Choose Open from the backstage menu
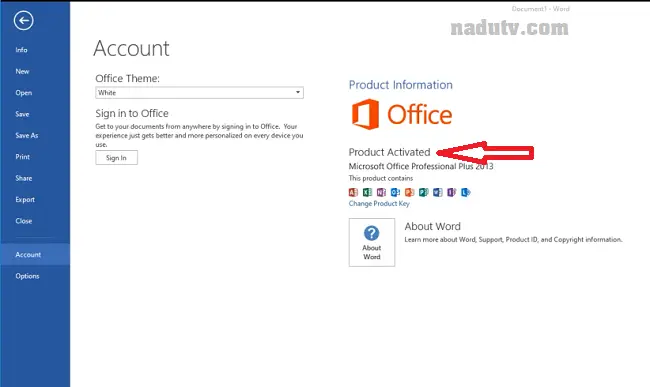The width and height of the screenshot is (650, 387). (24, 93)
